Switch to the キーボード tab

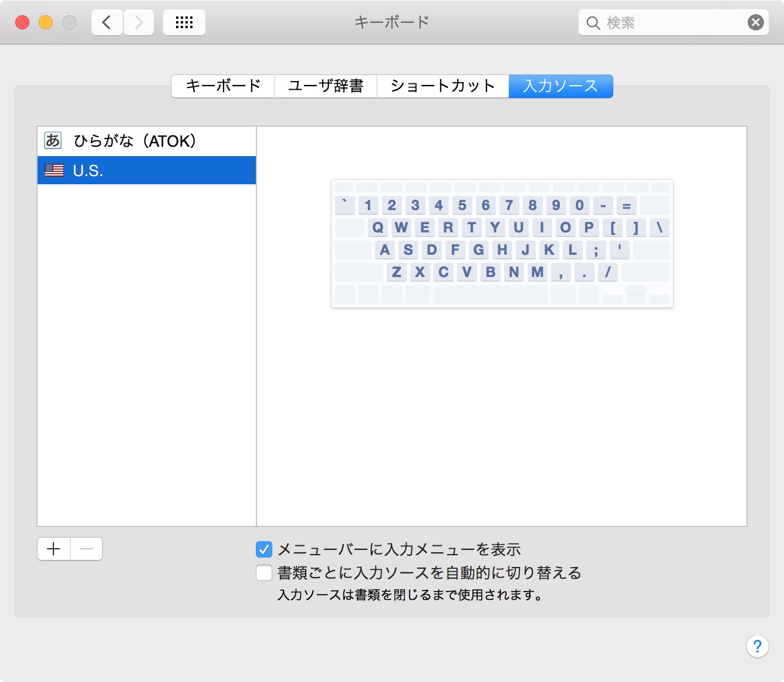pos(223,86)
